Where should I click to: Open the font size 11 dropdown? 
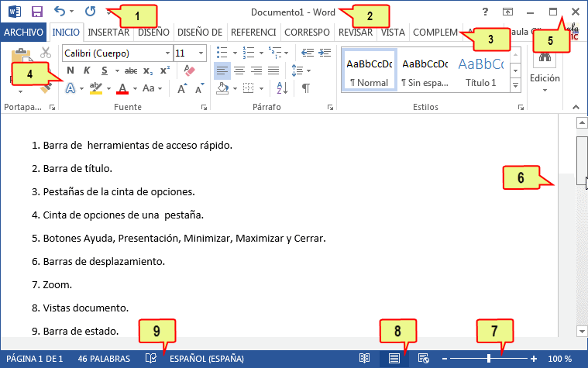click(x=201, y=53)
